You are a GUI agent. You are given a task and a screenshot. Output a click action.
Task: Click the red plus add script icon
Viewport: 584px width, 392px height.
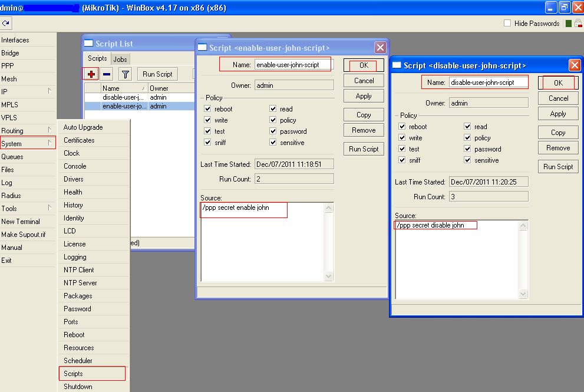click(x=91, y=74)
